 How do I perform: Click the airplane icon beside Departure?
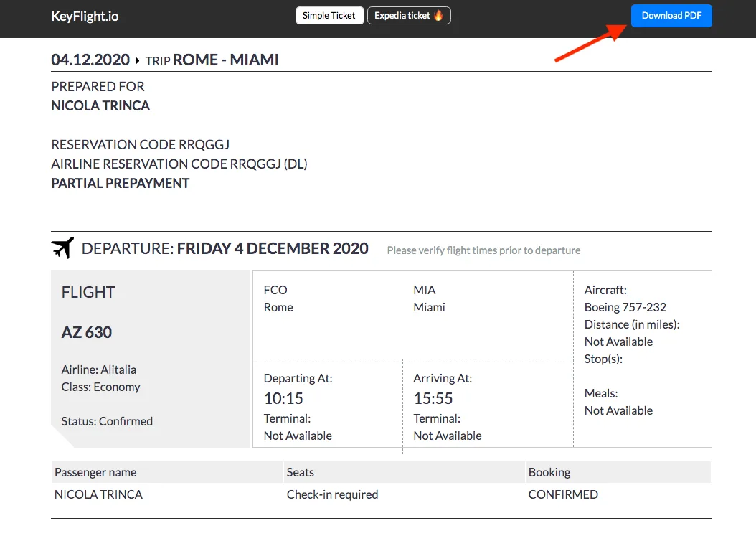[x=62, y=248]
